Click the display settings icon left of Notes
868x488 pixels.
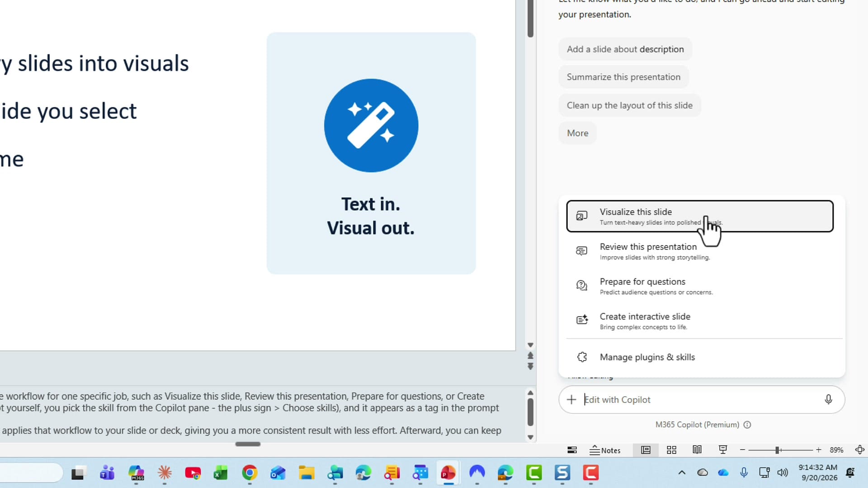(572, 450)
